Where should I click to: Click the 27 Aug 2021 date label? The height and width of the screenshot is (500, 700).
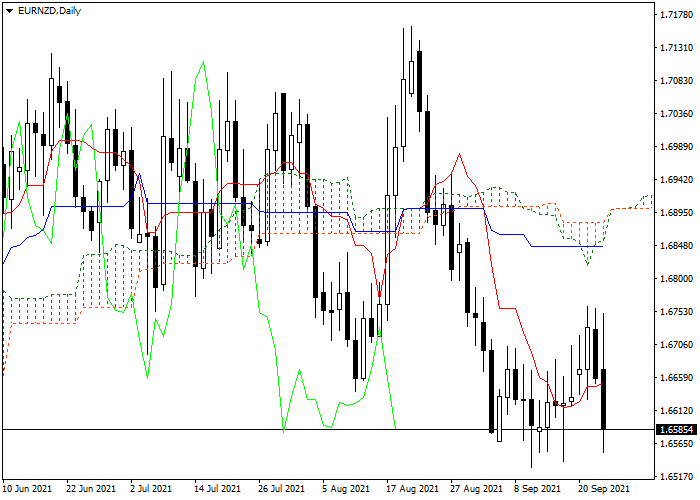tap(476, 489)
